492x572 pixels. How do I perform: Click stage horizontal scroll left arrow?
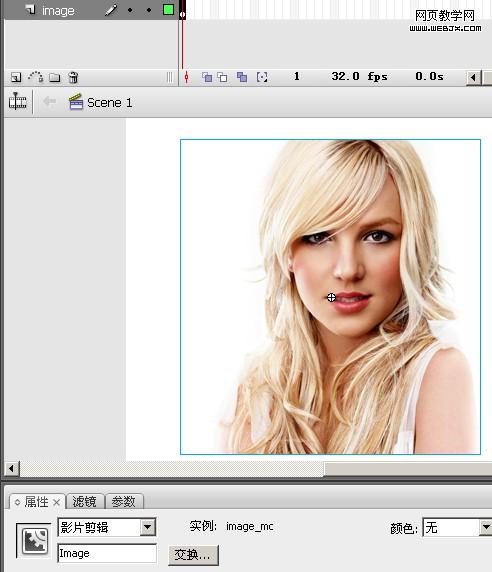pyautogui.click(x=12, y=468)
